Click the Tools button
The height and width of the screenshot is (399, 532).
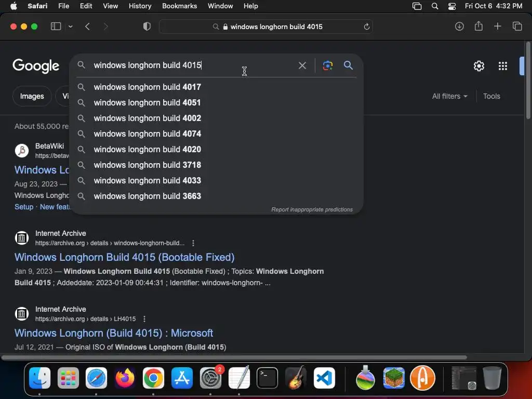491,96
